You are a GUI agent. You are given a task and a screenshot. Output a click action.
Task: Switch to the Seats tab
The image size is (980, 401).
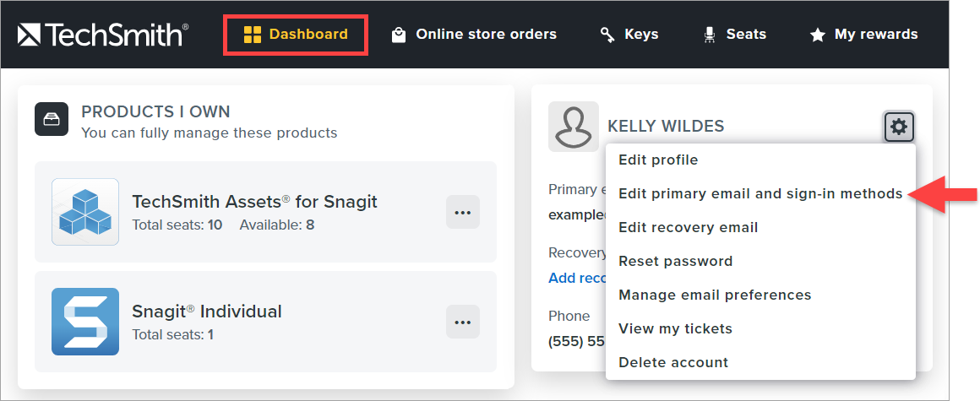coord(734,35)
